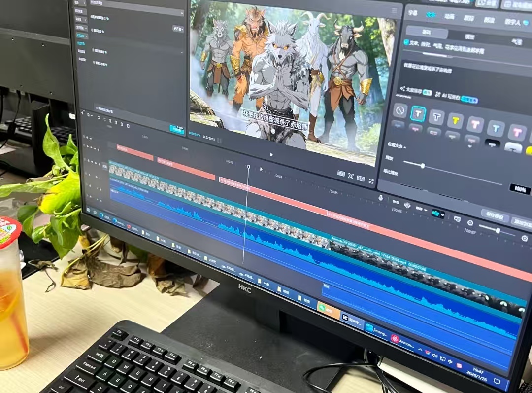
Task: Click the teal button at bottom of left panel
Action: pyautogui.click(x=177, y=129)
